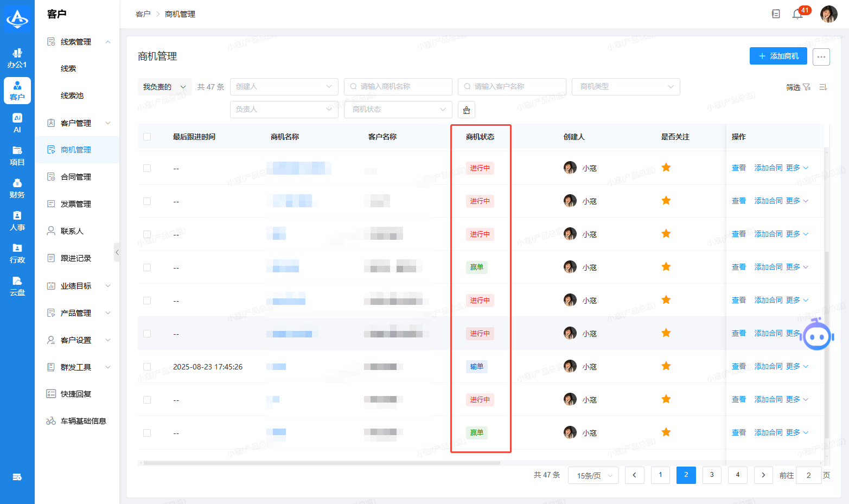The width and height of the screenshot is (849, 504).
Task: Click 查看 link in the first row
Action: 738,168
